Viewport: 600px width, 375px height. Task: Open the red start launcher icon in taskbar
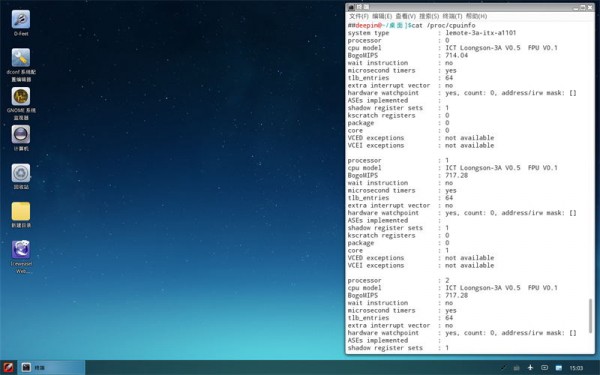click(x=8, y=368)
